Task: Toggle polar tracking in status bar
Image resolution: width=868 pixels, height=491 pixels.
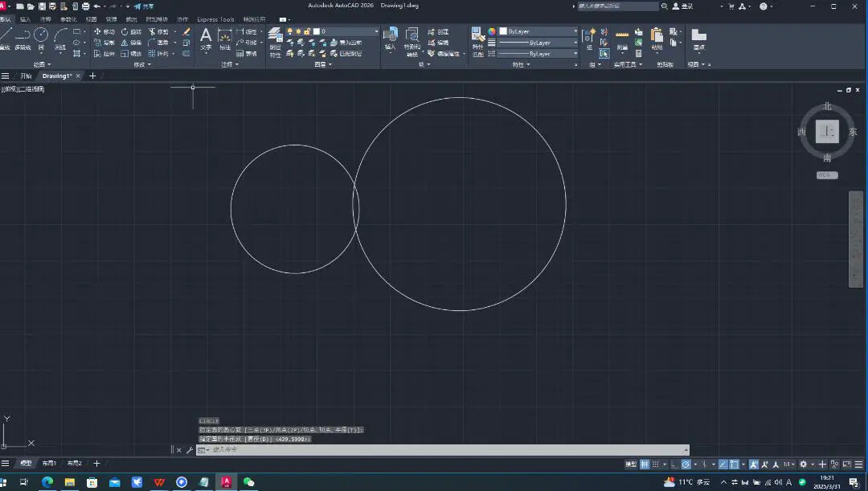Action: (686, 464)
